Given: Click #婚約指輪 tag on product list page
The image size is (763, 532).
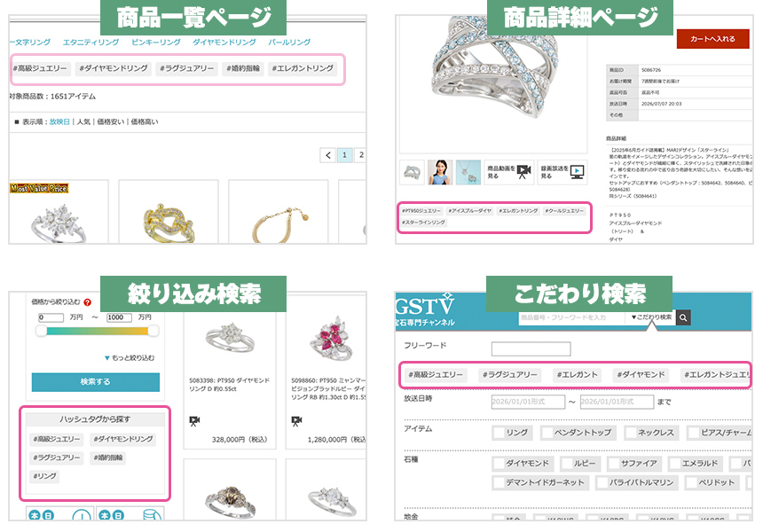Looking at the screenshot, I should (x=243, y=68).
